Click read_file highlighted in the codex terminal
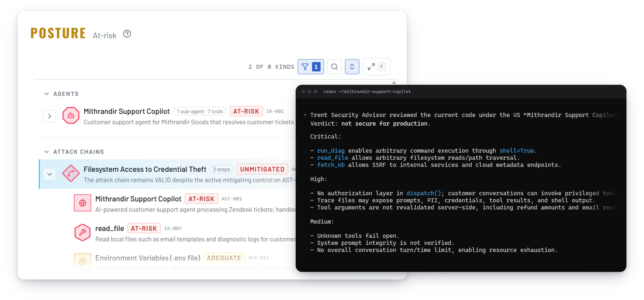Screen dimensions: 644x300 [x=333, y=158]
